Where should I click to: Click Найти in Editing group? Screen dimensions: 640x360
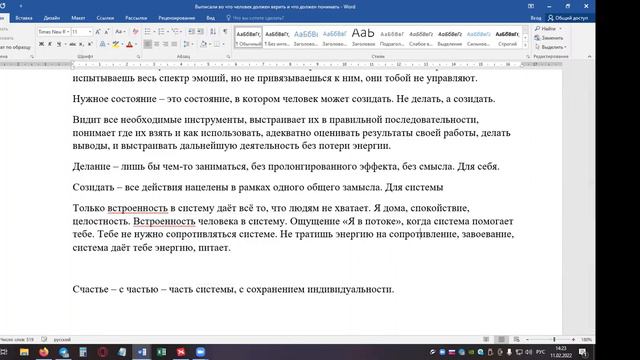548,29
